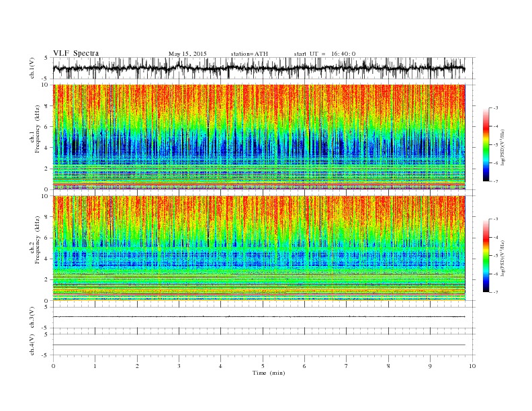Click the time axis tick label "5"
532x411 pixels.
(263, 366)
